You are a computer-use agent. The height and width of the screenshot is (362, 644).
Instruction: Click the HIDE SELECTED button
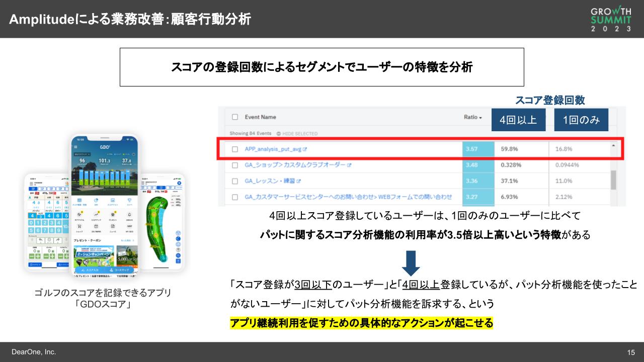[x=300, y=133]
